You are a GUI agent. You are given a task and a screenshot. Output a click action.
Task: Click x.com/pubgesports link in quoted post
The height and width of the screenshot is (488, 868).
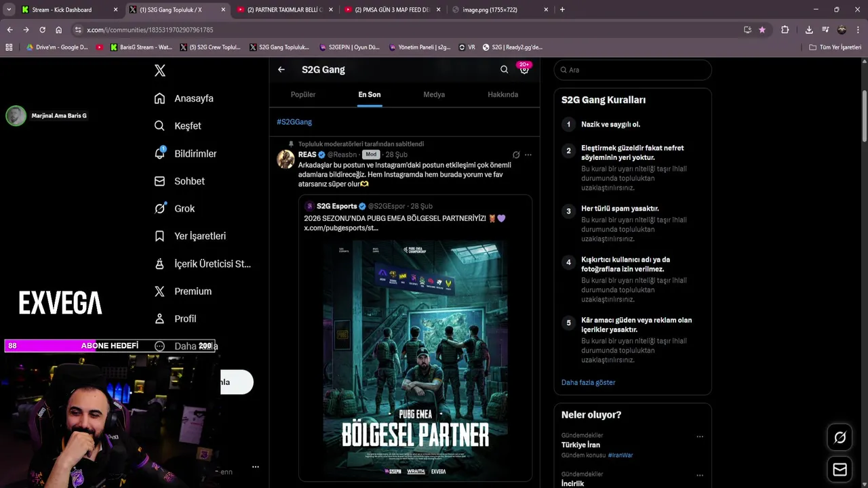point(341,228)
